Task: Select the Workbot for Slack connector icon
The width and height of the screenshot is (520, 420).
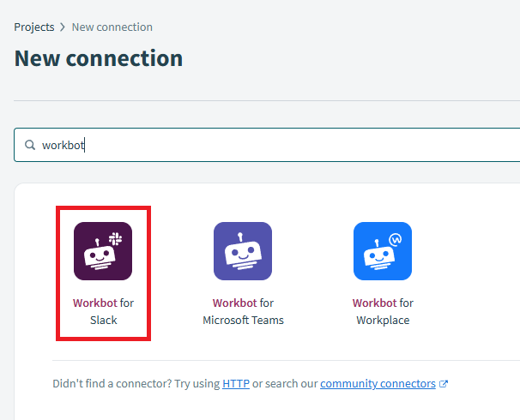Action: [103, 251]
